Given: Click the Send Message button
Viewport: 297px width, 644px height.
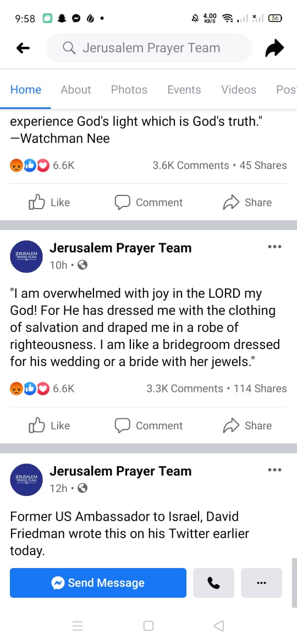Looking at the screenshot, I should (x=98, y=582).
